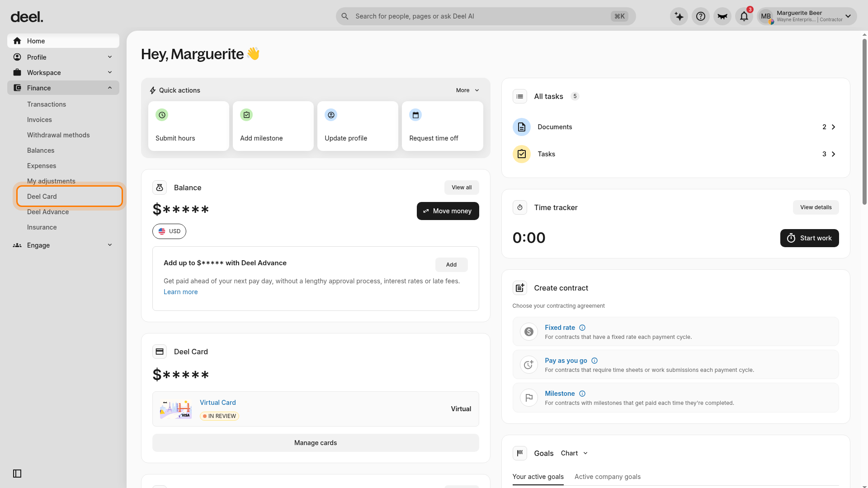Click Move money button
868x488 pixels.
(448, 211)
